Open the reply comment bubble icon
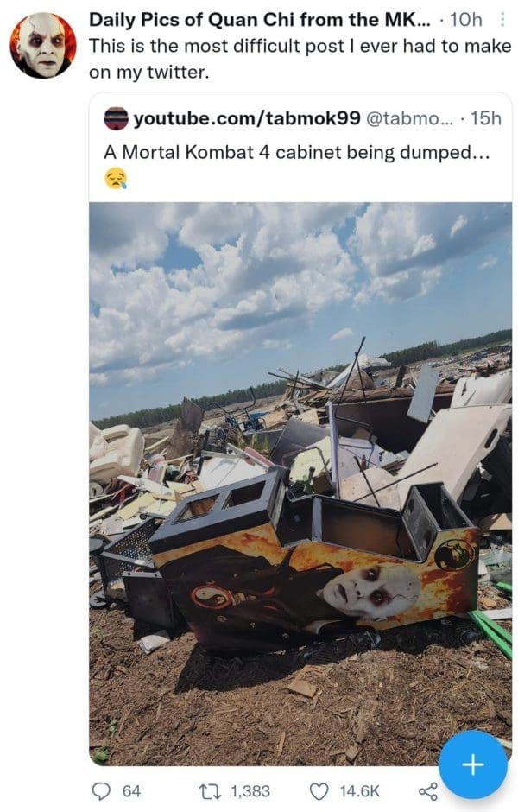This screenshot has width=518, height=812. click(101, 791)
